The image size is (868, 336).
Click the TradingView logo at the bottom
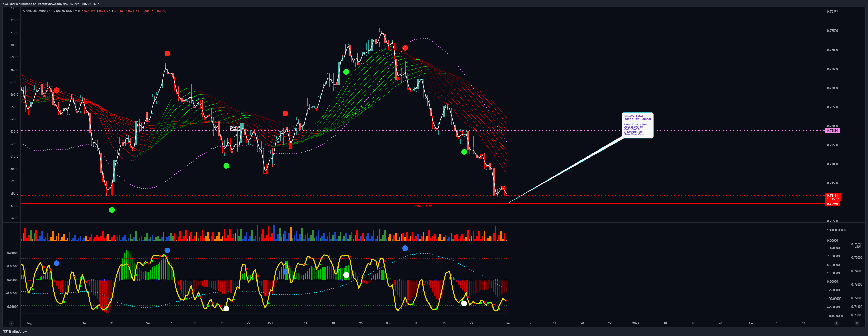coord(15,331)
